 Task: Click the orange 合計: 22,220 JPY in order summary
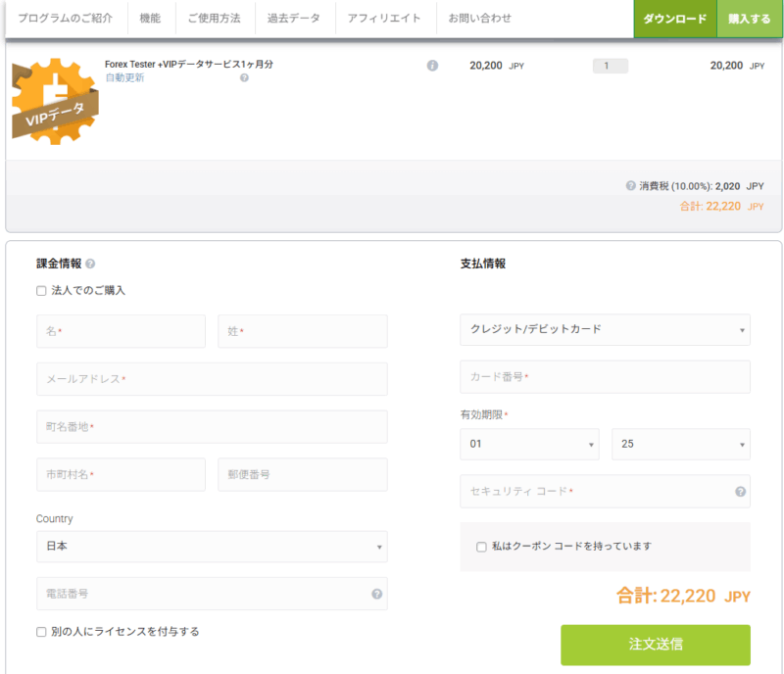(x=721, y=207)
